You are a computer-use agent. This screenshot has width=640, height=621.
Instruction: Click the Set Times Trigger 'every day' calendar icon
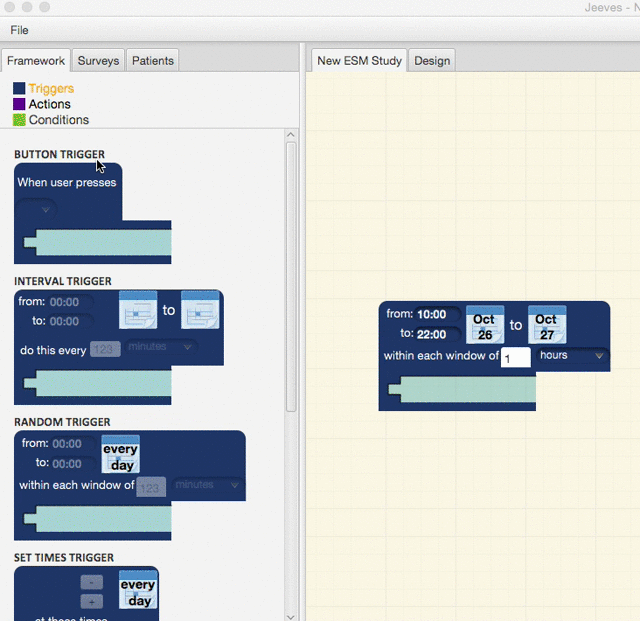click(x=138, y=590)
